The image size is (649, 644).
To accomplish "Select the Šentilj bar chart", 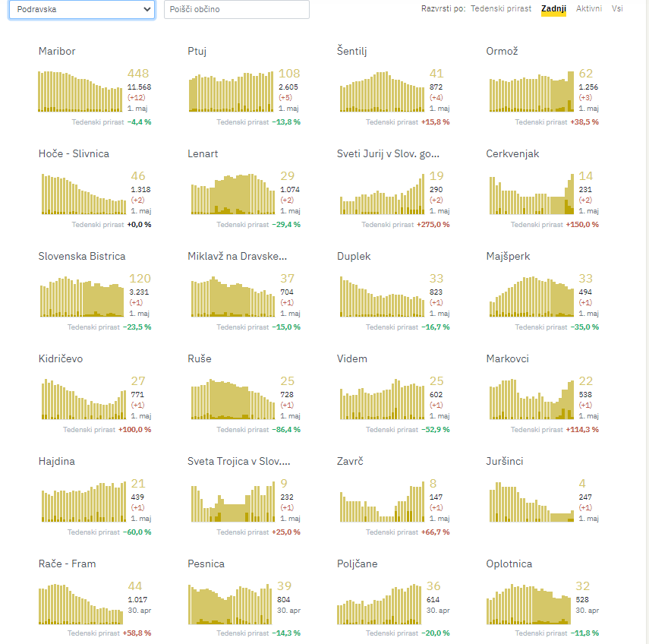I will click(382, 92).
